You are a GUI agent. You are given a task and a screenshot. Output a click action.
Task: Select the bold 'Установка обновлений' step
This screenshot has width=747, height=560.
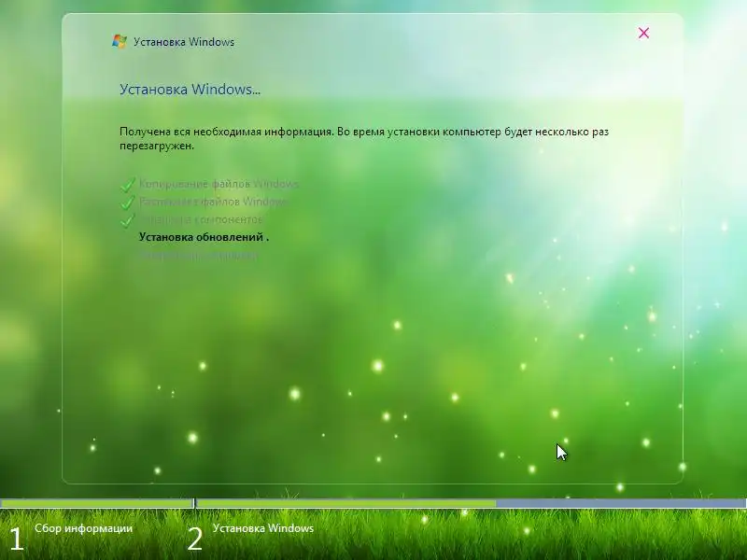tap(204, 237)
